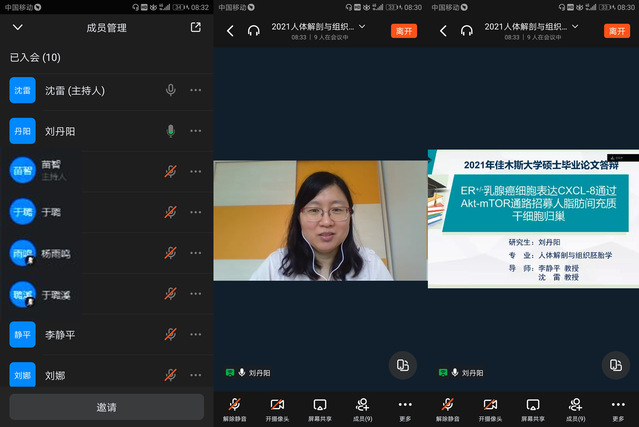Go back using arrow in middle meeting screen

tap(230, 31)
